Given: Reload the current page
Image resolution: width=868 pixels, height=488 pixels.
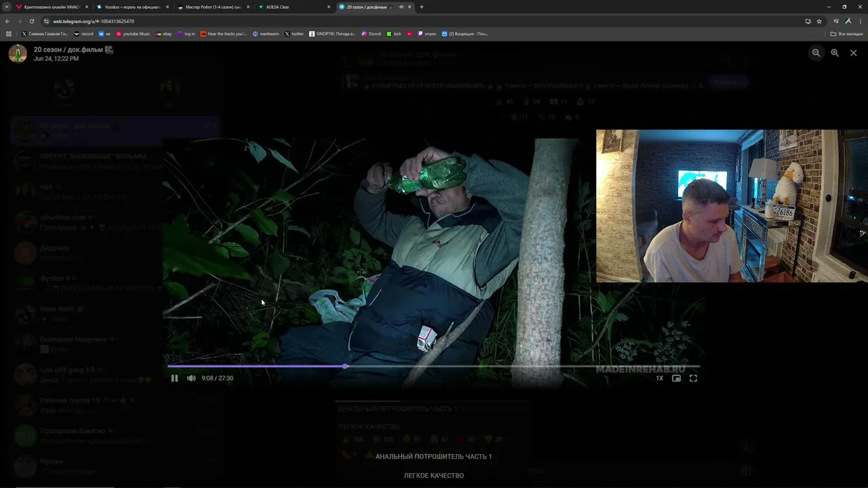Looking at the screenshot, I should tap(32, 21).
